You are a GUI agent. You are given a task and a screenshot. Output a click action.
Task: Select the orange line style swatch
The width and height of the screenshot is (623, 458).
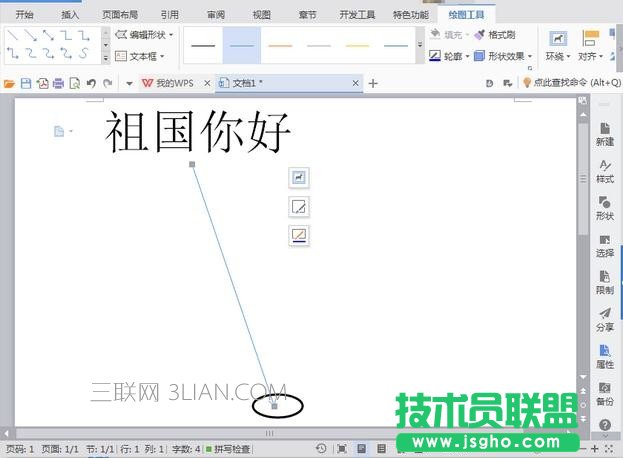click(281, 45)
